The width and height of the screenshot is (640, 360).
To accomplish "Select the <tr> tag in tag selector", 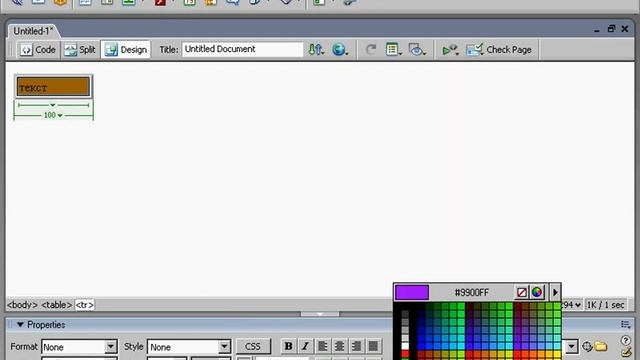I will [84, 305].
